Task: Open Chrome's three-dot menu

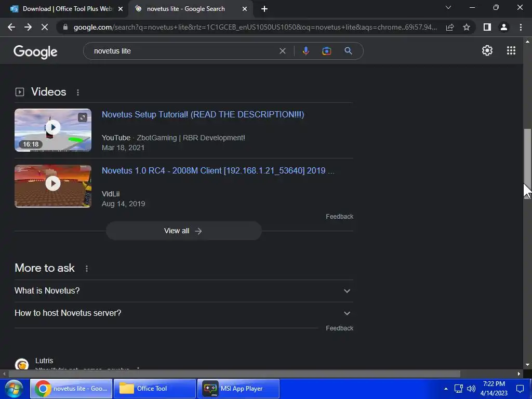Action: click(521, 27)
